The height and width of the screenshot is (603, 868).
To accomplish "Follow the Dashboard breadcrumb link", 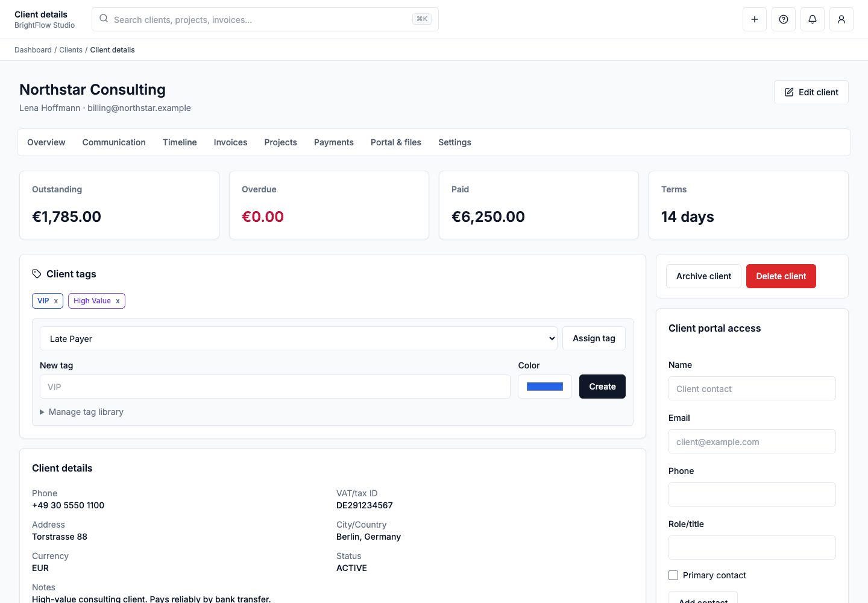I will point(33,50).
